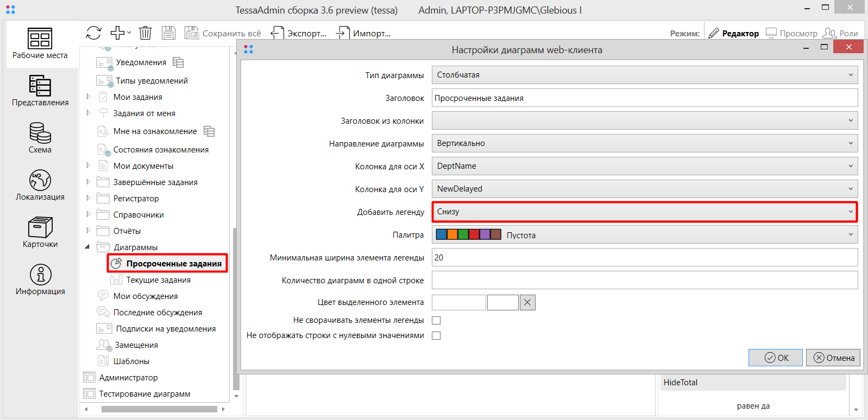
Task: Collapse the Диаграммы tree folder
Action: 87,247
